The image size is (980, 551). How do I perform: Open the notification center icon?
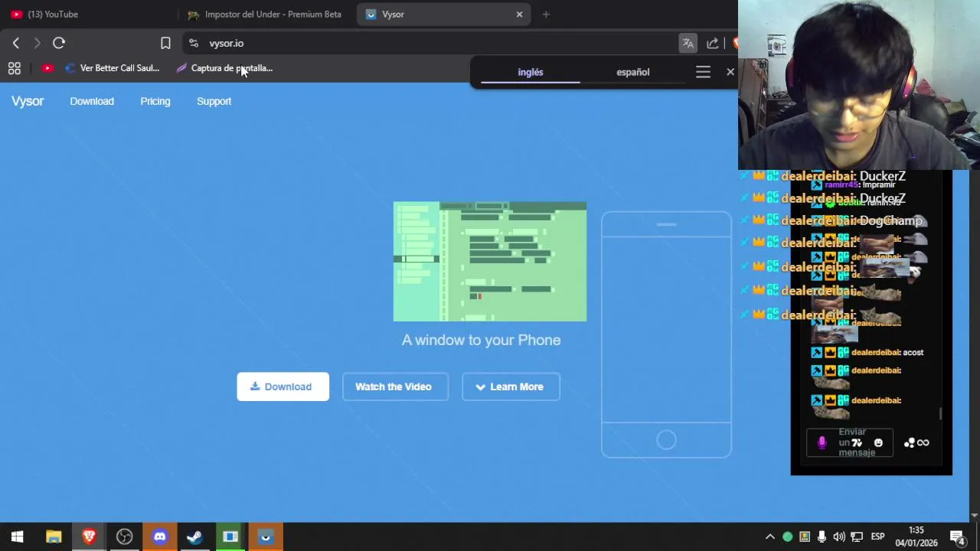957,536
